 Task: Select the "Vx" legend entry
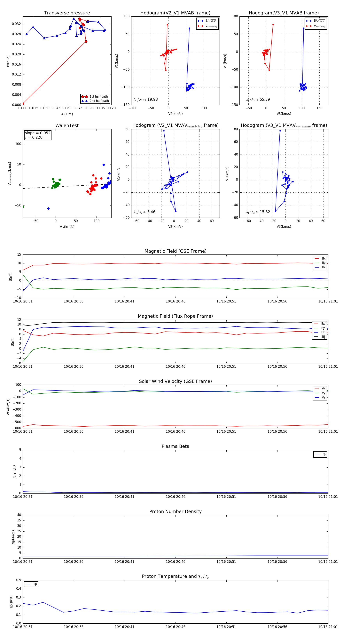click(x=320, y=389)
